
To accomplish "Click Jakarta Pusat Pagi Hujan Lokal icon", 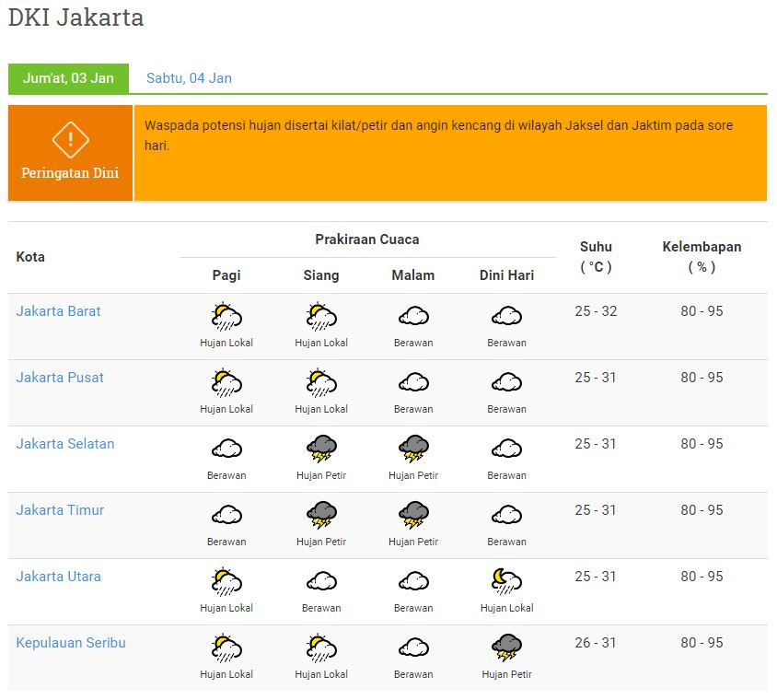I will point(226,383).
